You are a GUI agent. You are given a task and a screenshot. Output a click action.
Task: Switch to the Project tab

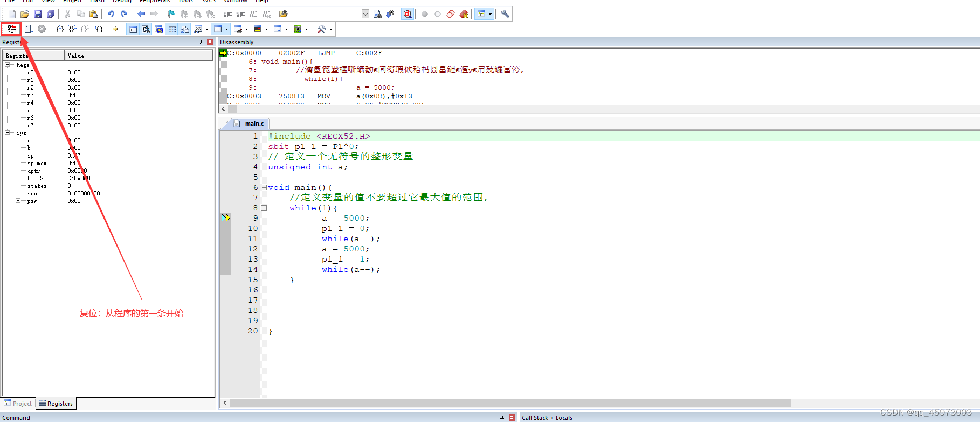[18, 404]
